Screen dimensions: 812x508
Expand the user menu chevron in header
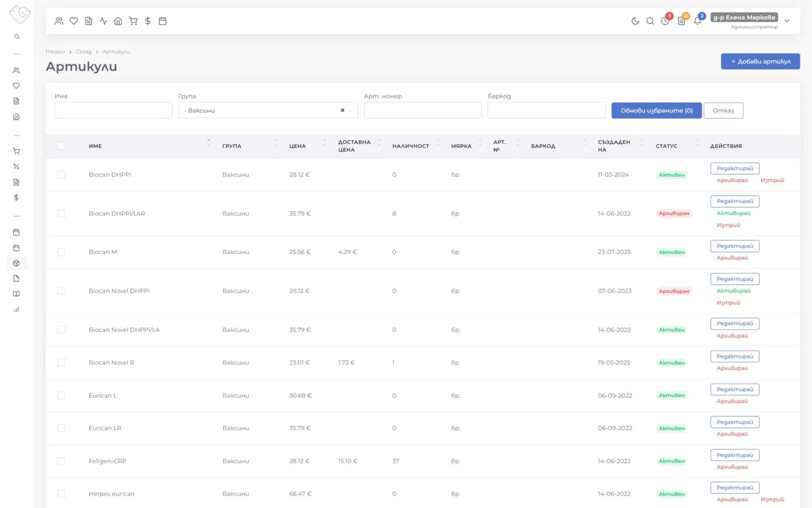(787, 21)
